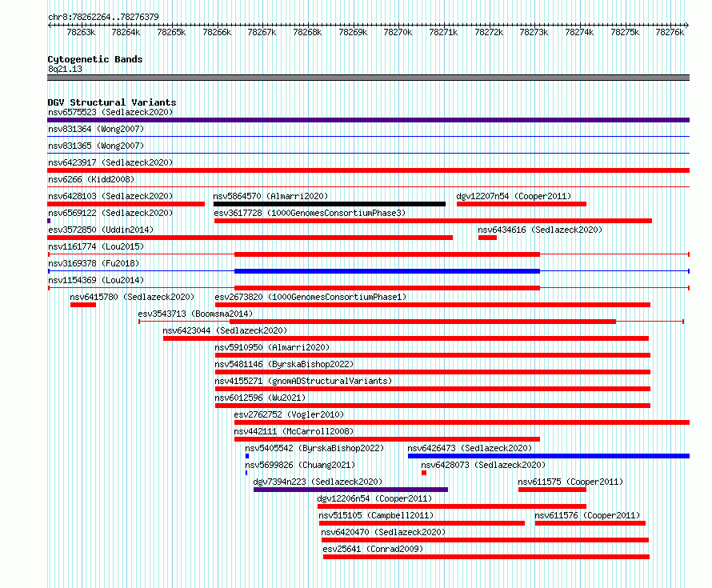Select nsv6423044 (Sedlazeck2020) label
This screenshot has height=588, width=712.
(x=225, y=330)
